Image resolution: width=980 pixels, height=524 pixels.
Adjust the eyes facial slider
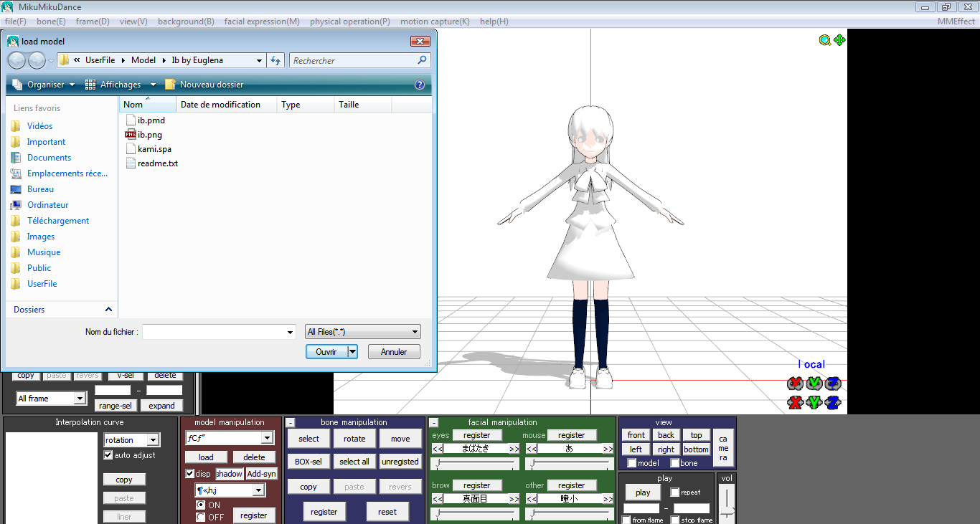point(474,464)
